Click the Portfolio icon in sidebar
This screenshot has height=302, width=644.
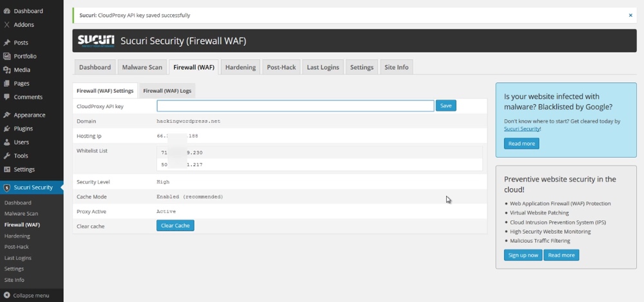(x=6, y=56)
